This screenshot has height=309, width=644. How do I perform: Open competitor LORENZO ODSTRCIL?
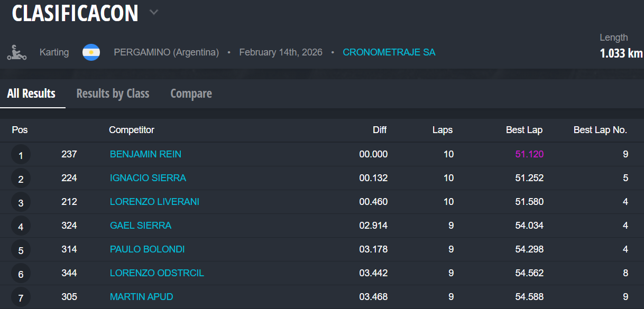tap(157, 273)
